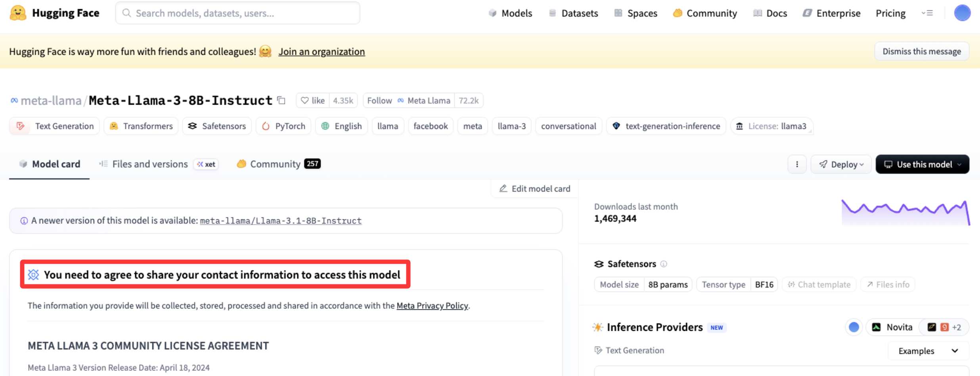
Task: Focus the search models input field
Action: pos(237,13)
